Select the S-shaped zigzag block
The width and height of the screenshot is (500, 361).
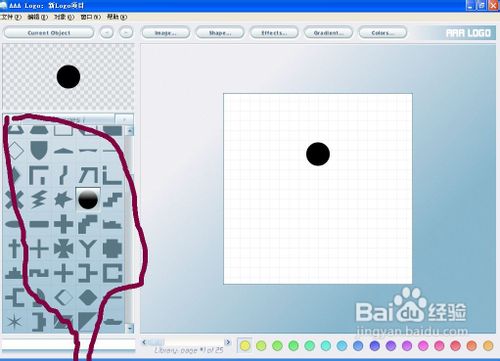click(39, 273)
